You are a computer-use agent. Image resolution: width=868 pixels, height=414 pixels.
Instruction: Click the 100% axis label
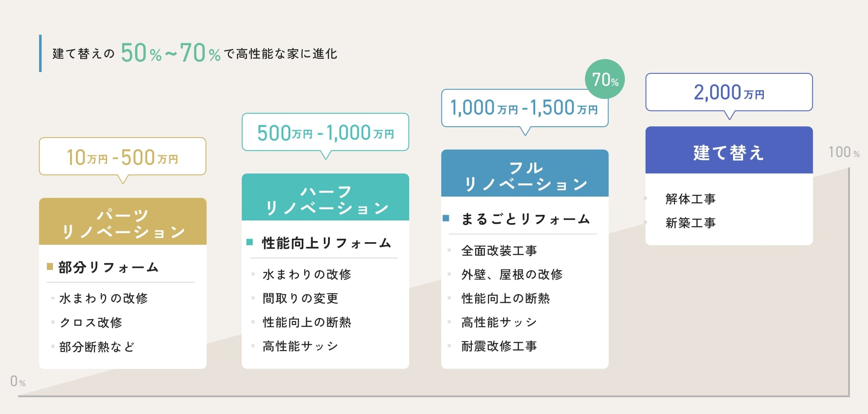coord(844,152)
